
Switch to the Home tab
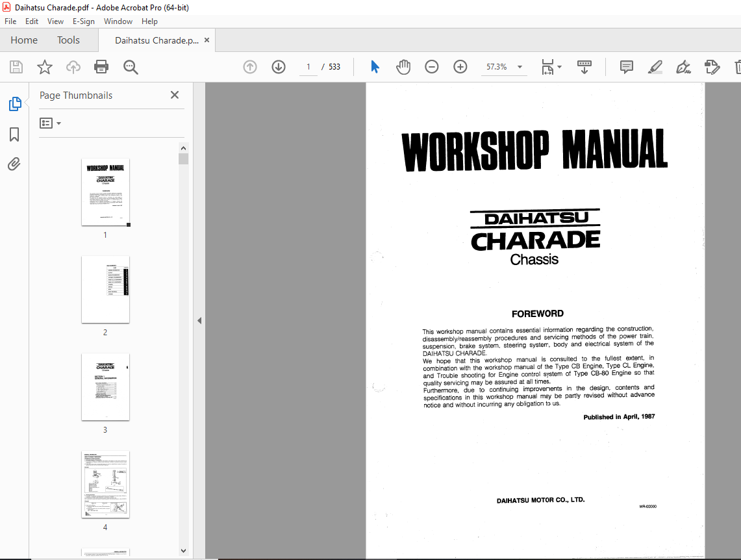pyautogui.click(x=24, y=40)
